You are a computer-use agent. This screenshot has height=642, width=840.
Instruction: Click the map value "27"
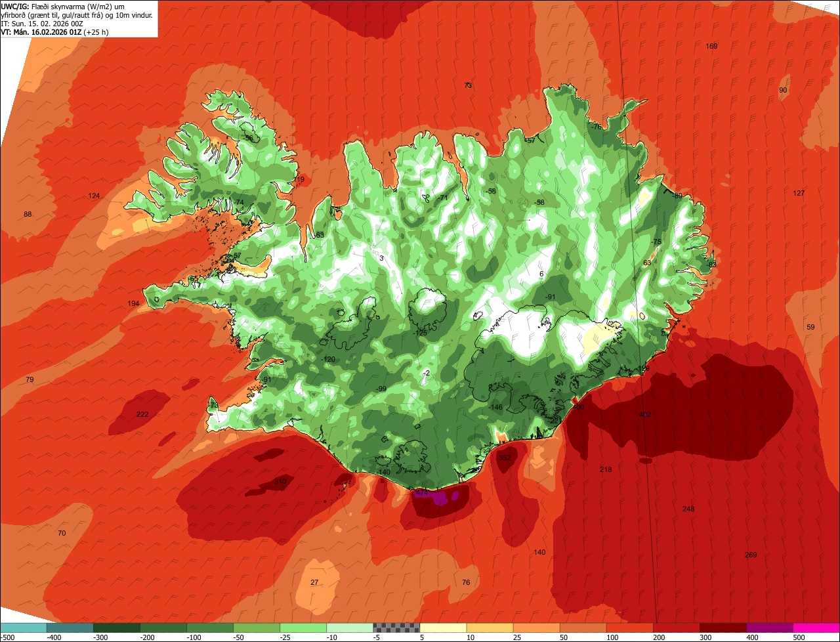click(x=314, y=582)
